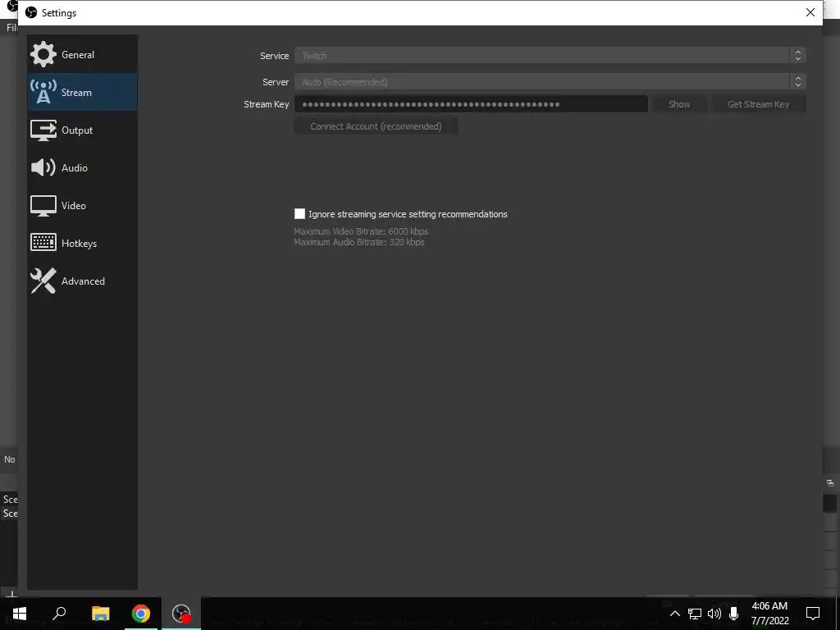The height and width of the screenshot is (630, 840).
Task: Open Google Chrome from taskbar
Action: pos(141,613)
